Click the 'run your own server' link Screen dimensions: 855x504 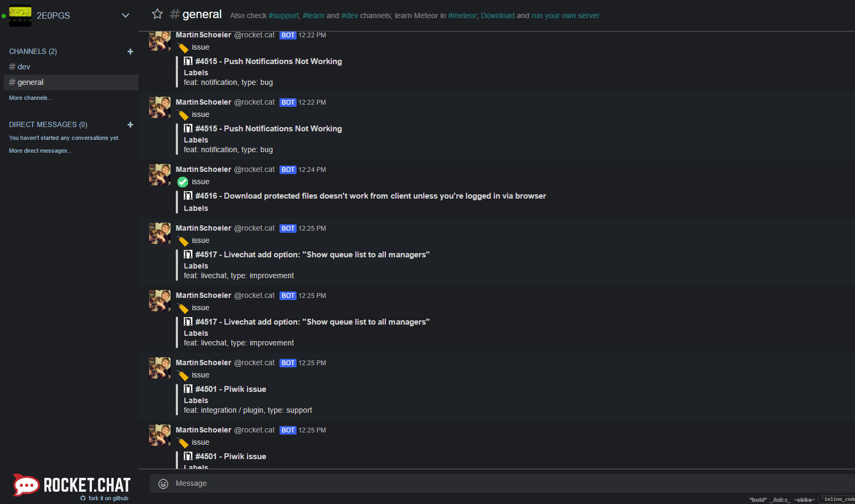pos(565,15)
